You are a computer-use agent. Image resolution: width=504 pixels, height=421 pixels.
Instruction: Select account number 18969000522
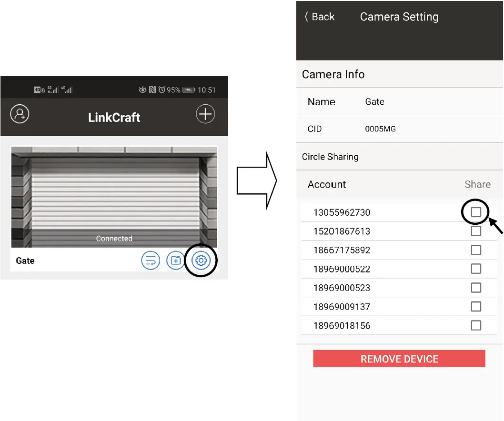(342, 269)
